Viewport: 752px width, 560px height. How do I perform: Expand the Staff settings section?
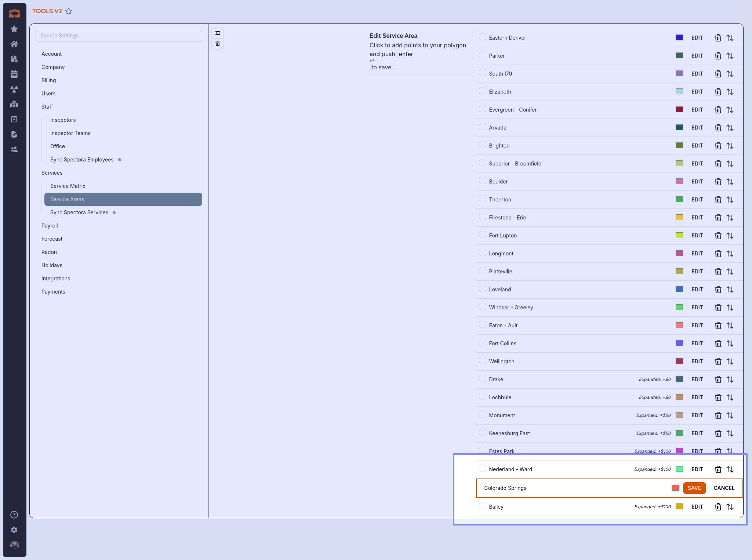[47, 107]
